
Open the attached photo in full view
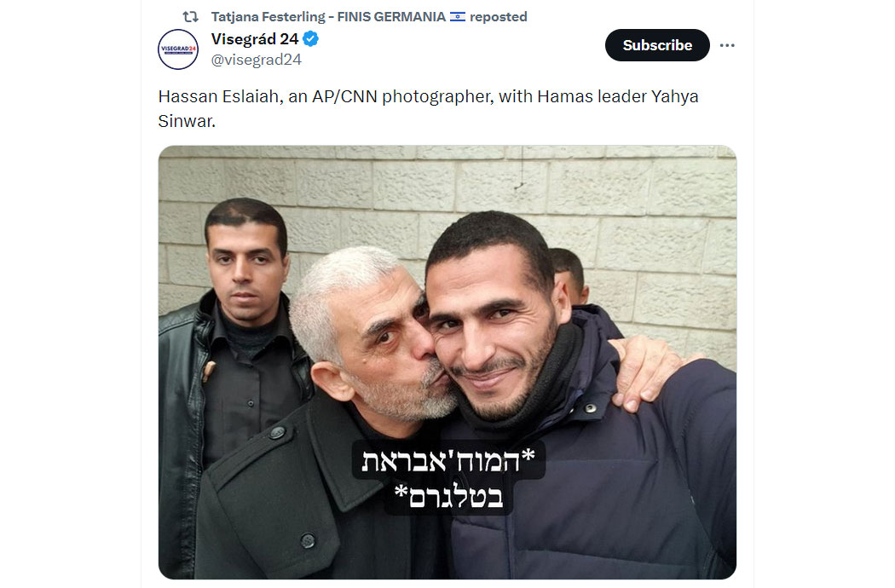coord(447,362)
